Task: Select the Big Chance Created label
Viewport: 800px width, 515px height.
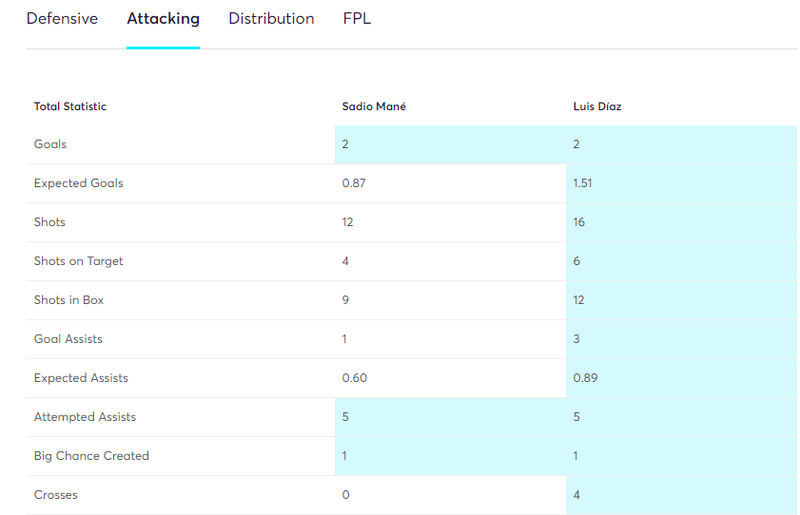Action: pyautogui.click(x=92, y=456)
